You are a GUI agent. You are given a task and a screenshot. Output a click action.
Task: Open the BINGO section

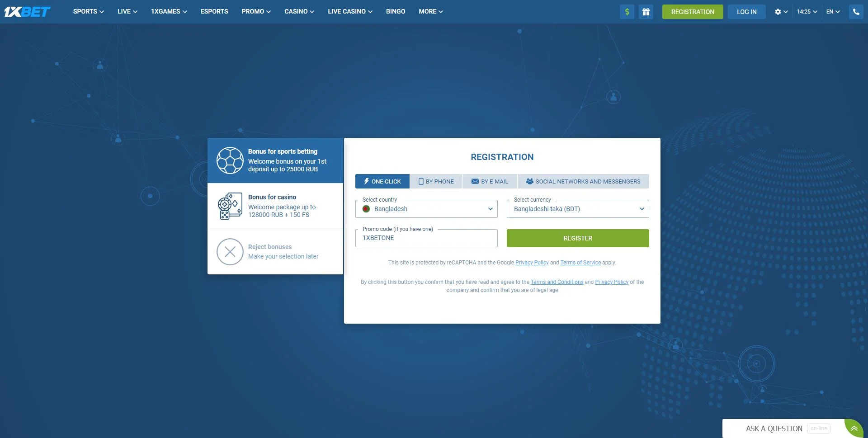click(x=396, y=12)
